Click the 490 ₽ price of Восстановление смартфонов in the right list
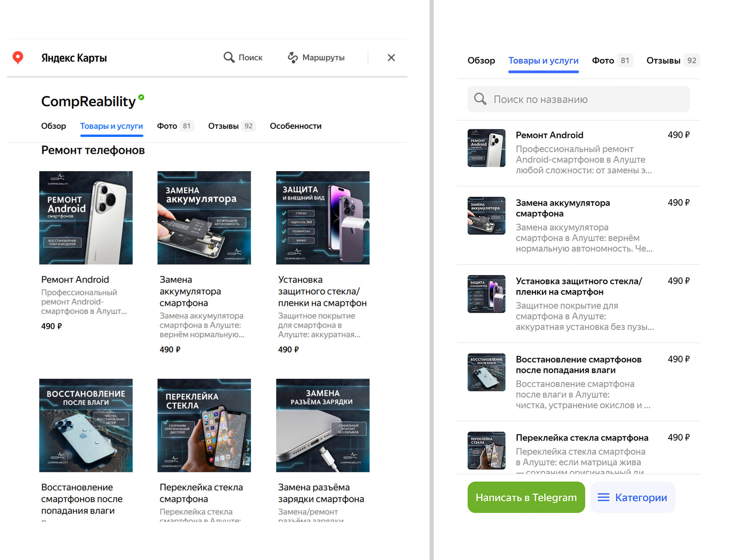 coord(679,359)
